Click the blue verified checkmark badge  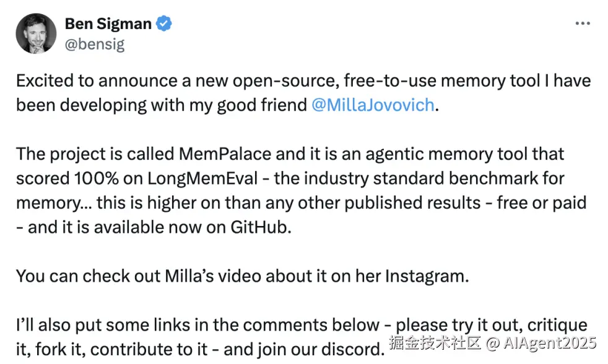pos(164,24)
